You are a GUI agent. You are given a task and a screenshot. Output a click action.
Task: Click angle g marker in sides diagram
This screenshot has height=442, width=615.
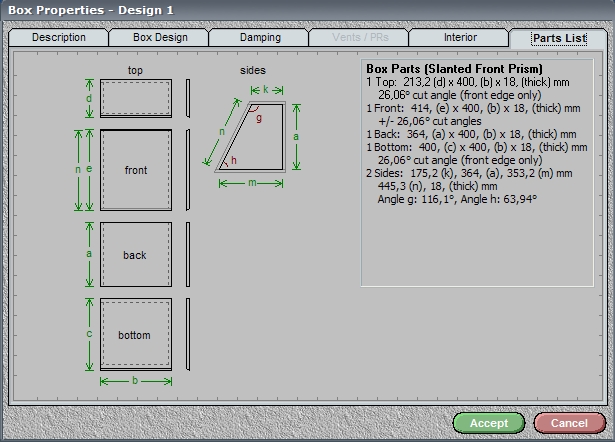coord(258,117)
